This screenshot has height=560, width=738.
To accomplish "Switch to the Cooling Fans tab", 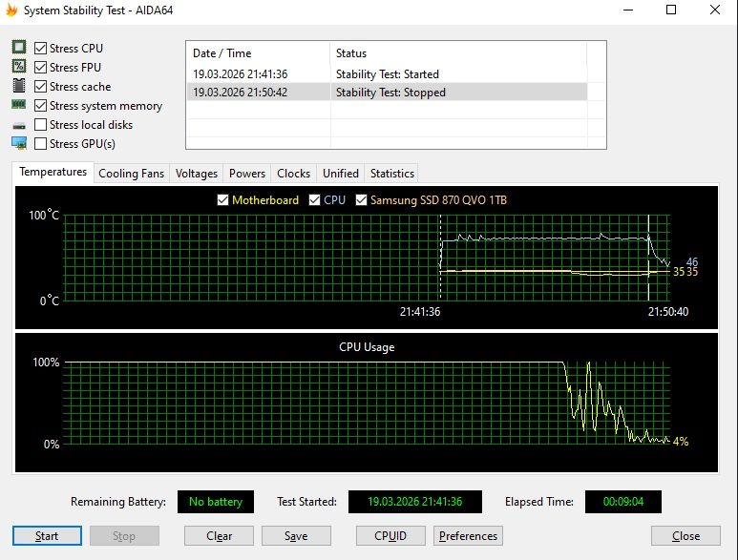I will 132,174.
